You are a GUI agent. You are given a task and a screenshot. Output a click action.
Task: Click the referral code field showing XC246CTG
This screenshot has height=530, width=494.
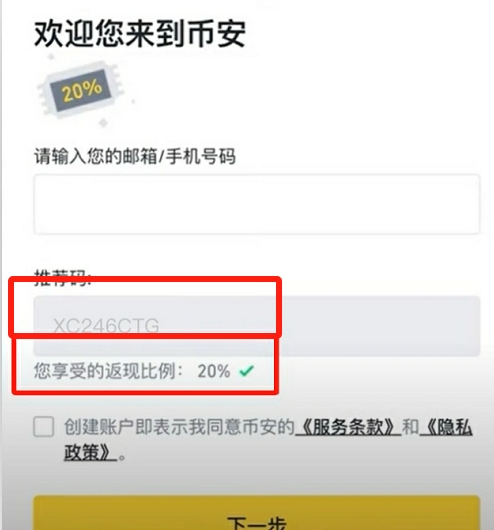[x=257, y=326]
